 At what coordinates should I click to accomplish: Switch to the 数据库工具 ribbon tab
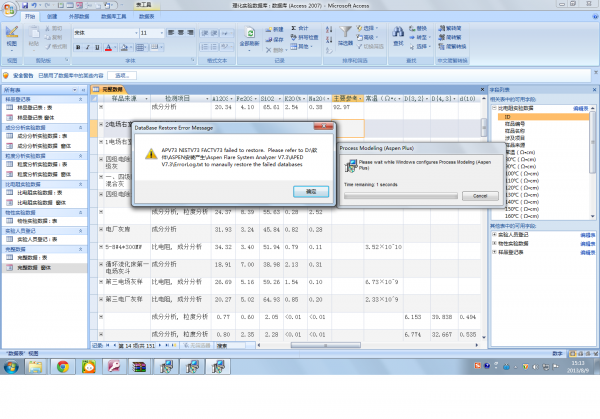click(113, 16)
